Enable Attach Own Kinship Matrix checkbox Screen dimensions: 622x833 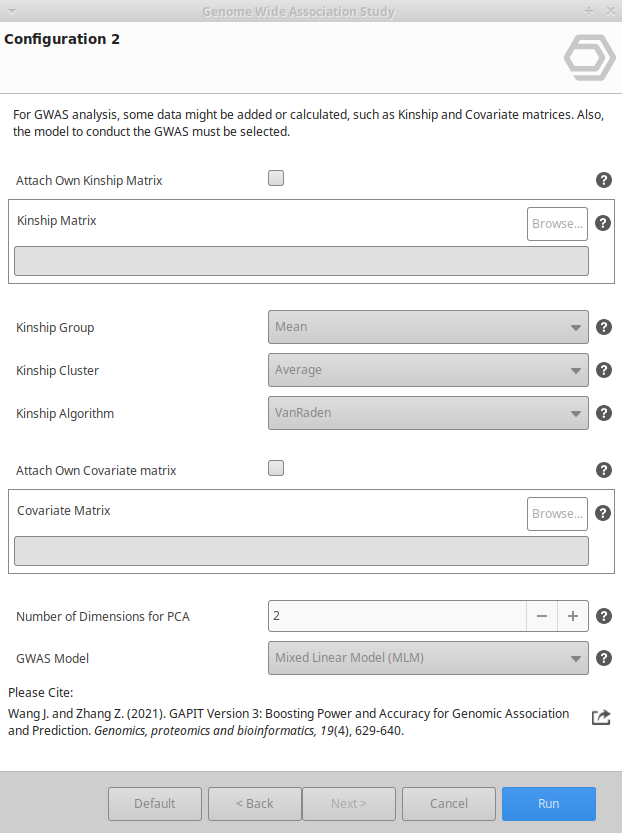(x=276, y=179)
